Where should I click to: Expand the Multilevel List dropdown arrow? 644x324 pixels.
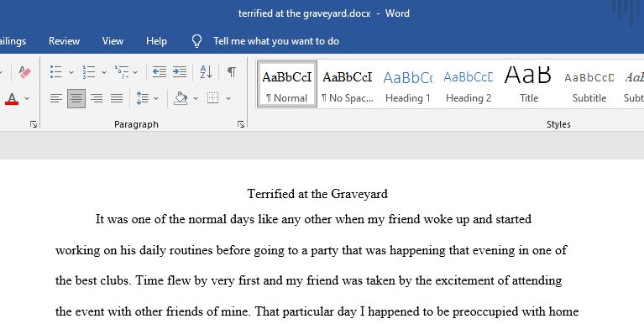point(135,72)
